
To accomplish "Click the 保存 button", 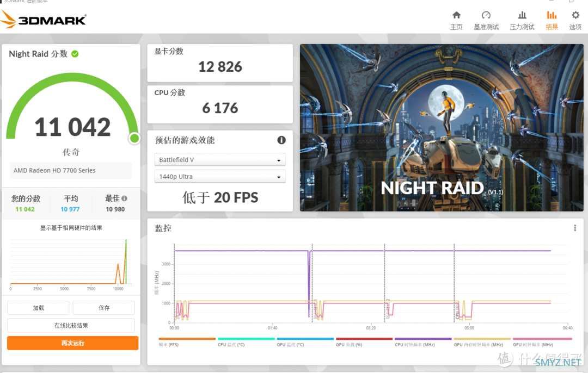I will tap(104, 308).
